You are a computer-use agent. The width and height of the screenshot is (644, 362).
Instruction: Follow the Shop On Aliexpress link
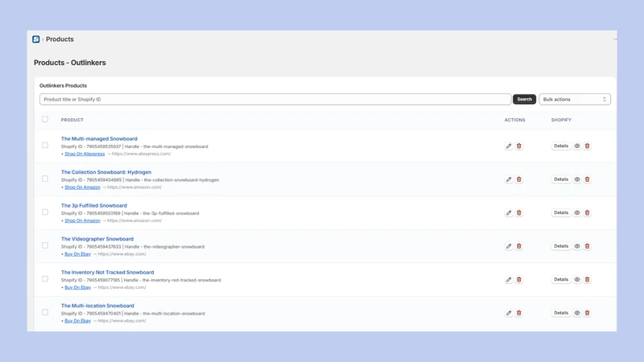coord(85,154)
